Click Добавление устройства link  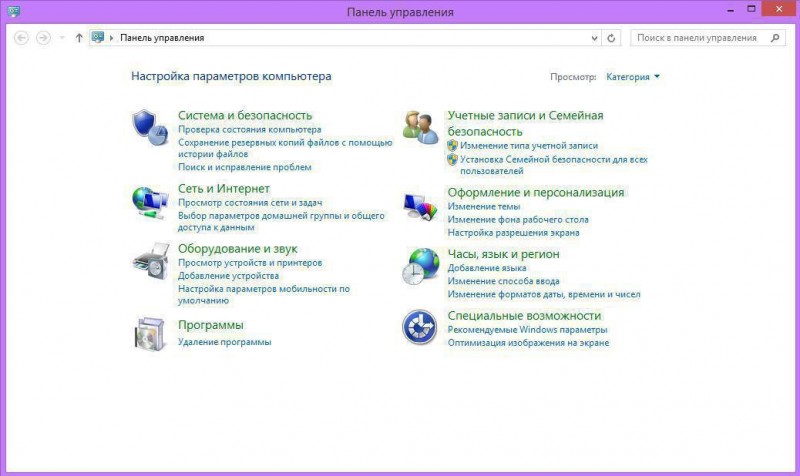click(x=228, y=276)
